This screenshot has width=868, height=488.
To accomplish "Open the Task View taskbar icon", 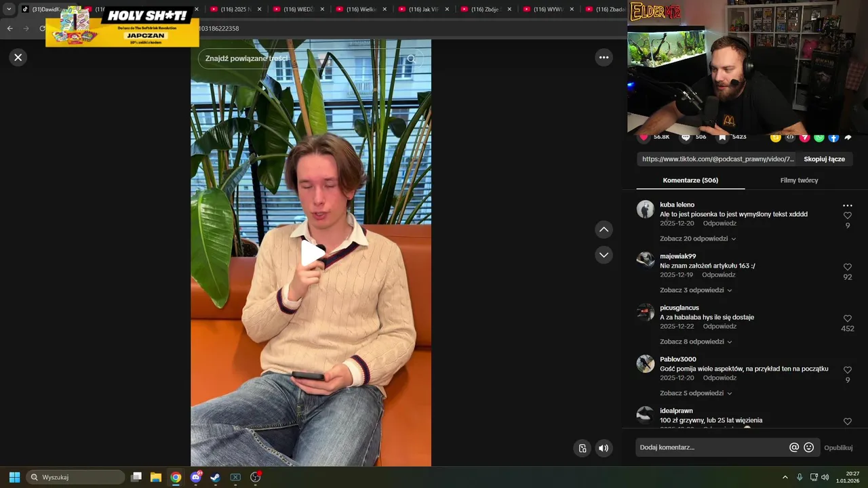I will pyautogui.click(x=136, y=477).
